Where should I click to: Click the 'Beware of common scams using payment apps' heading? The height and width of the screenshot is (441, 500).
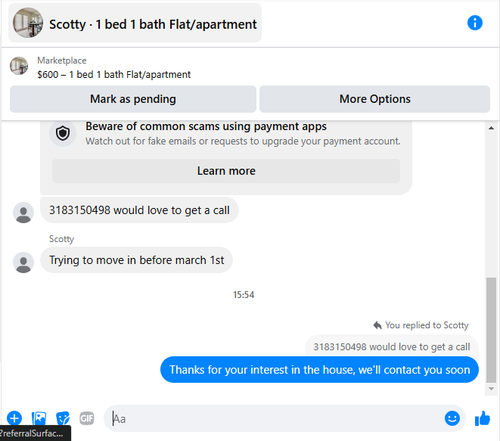pyautogui.click(x=206, y=126)
